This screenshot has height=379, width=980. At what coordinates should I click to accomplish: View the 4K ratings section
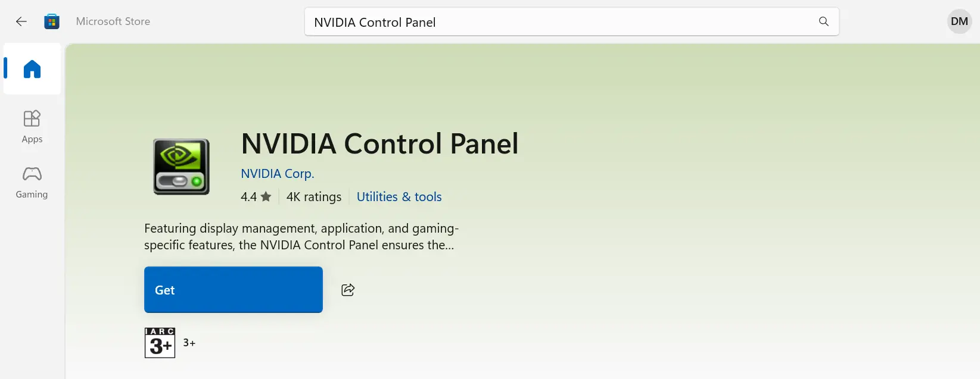coord(314,197)
